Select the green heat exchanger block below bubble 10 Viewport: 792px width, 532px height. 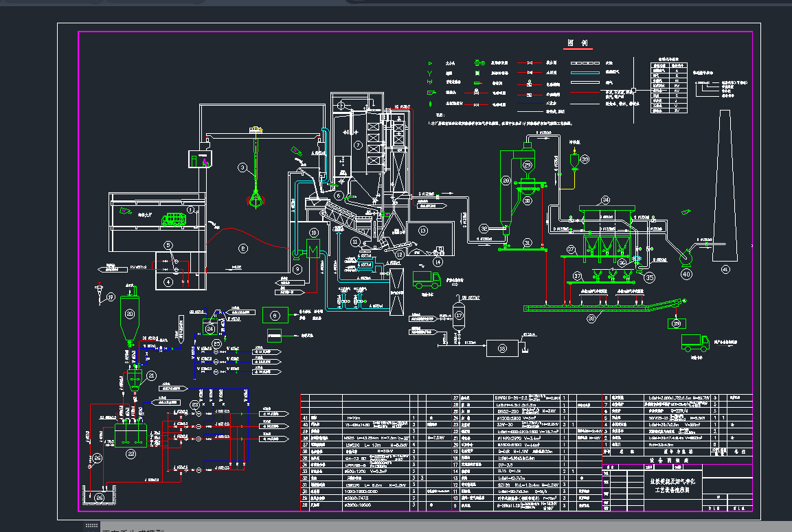pyautogui.click(x=313, y=249)
